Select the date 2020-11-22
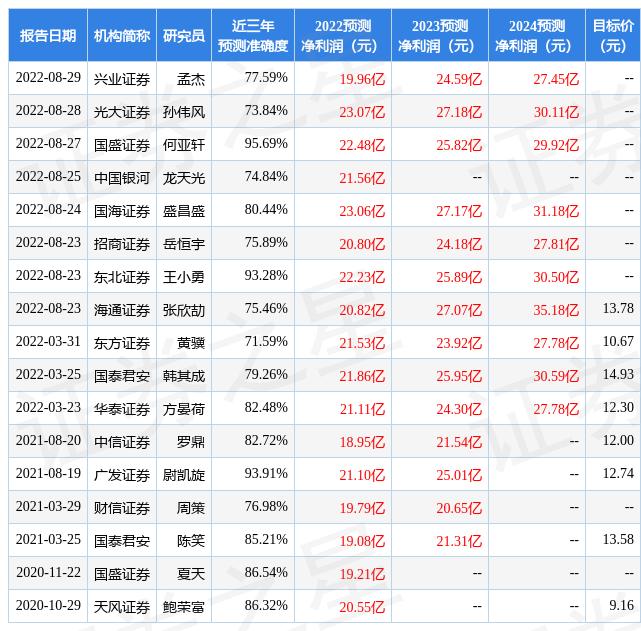Viewport: 641px width, 631px height. (x=48, y=573)
